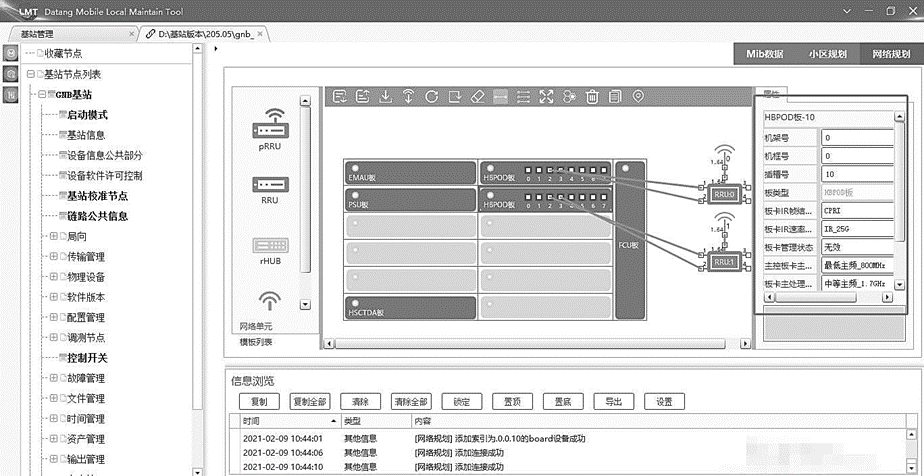Open the Mib数据 tab
924x476 pixels.
click(x=765, y=54)
